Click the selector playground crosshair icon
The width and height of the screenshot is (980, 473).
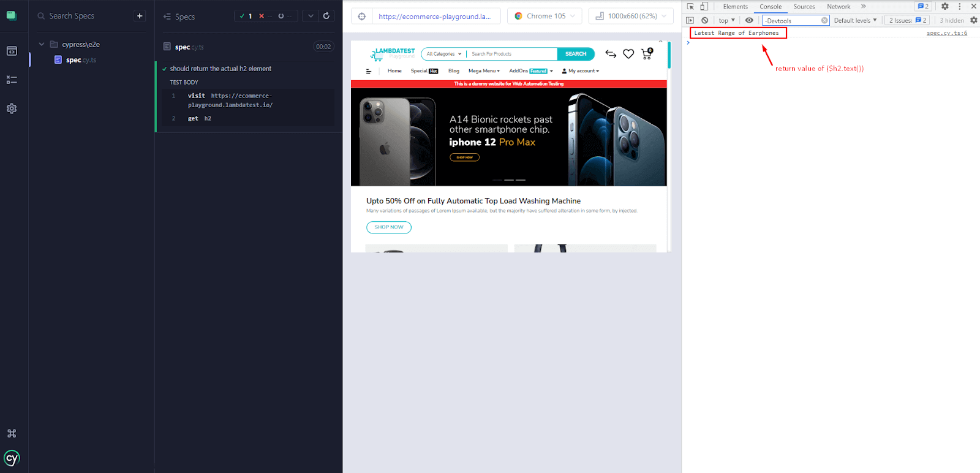pos(362,17)
